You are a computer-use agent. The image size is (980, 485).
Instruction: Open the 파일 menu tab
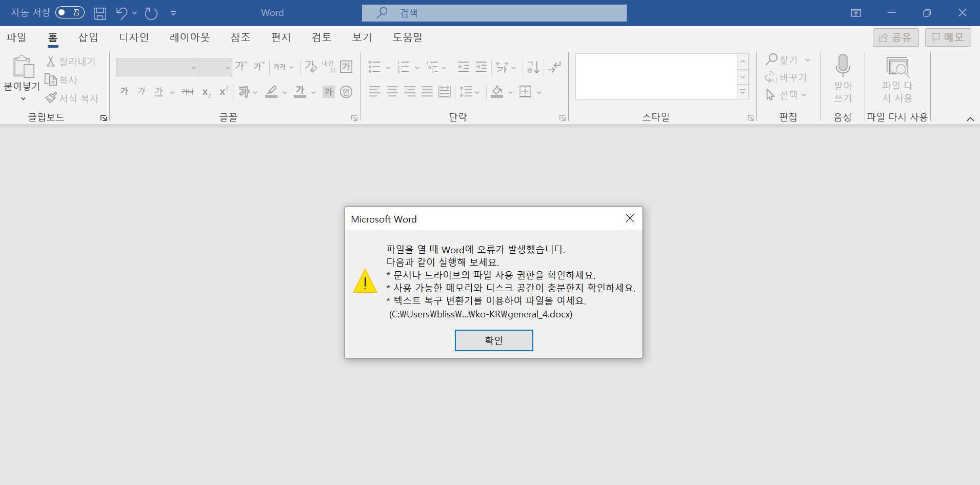(x=16, y=37)
